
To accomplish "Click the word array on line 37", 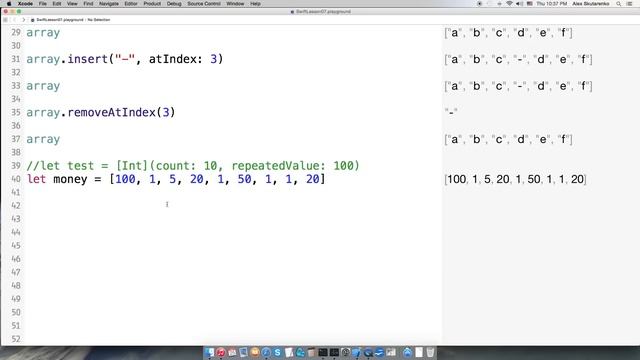I will [x=43, y=139].
